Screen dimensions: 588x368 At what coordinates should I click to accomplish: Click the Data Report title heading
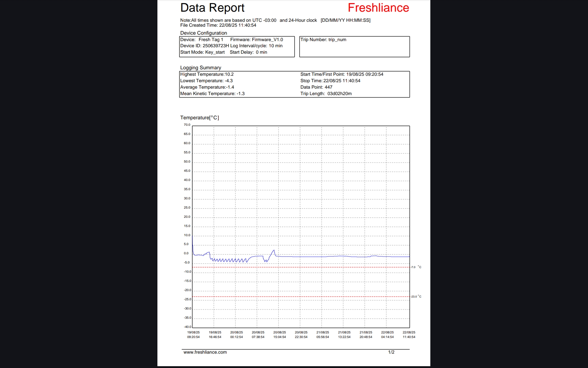[212, 8]
